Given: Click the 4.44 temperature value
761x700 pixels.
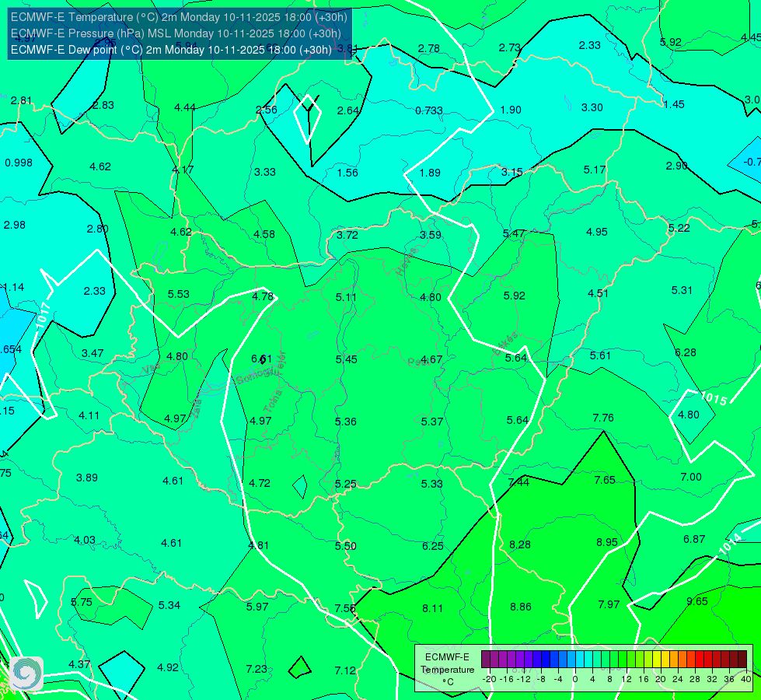Looking at the screenshot, I should point(185,107).
